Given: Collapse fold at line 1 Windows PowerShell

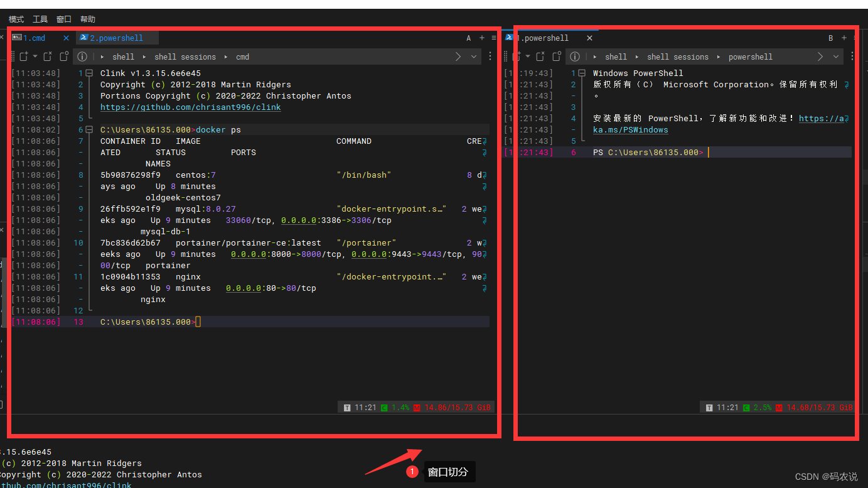Looking at the screenshot, I should (582, 73).
